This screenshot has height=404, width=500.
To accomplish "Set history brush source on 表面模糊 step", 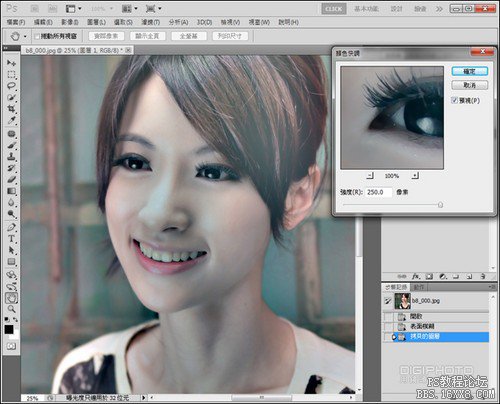I will pos(388,326).
